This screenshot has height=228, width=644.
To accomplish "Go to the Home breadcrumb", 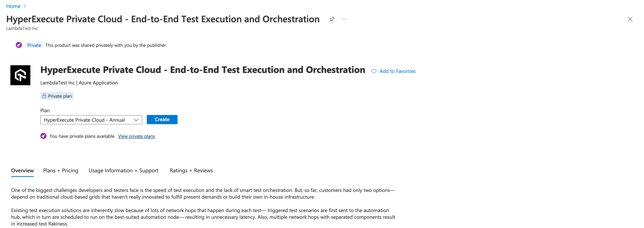I will pyautogui.click(x=13, y=6).
